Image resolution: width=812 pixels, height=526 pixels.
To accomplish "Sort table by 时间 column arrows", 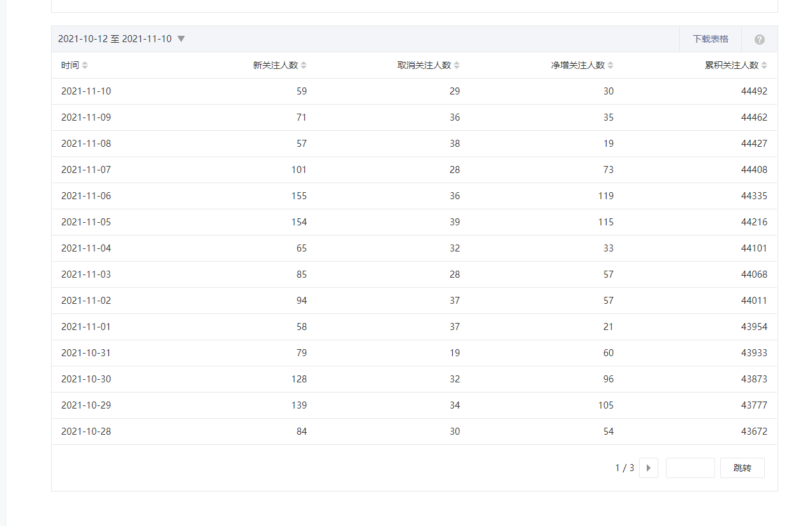I will (x=85, y=65).
